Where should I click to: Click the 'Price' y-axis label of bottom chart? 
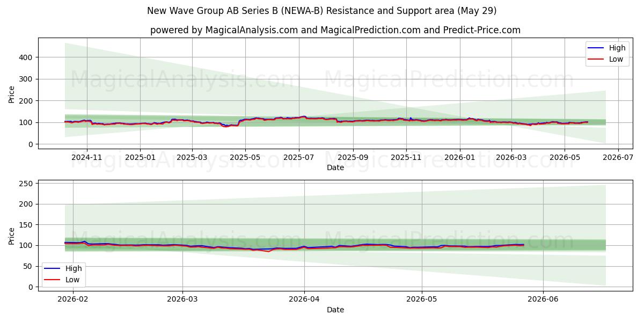pyautogui.click(x=12, y=235)
